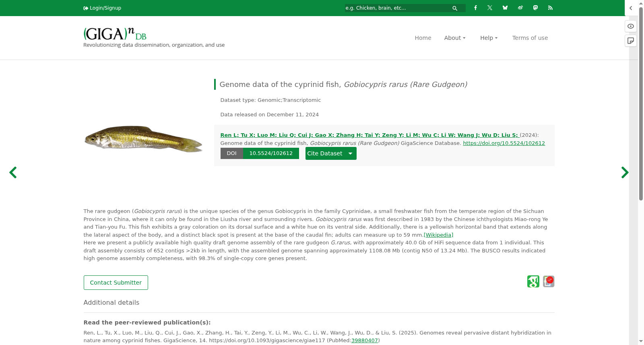The image size is (644, 345).
Task: Click Login/Signup link
Action: pos(102,8)
